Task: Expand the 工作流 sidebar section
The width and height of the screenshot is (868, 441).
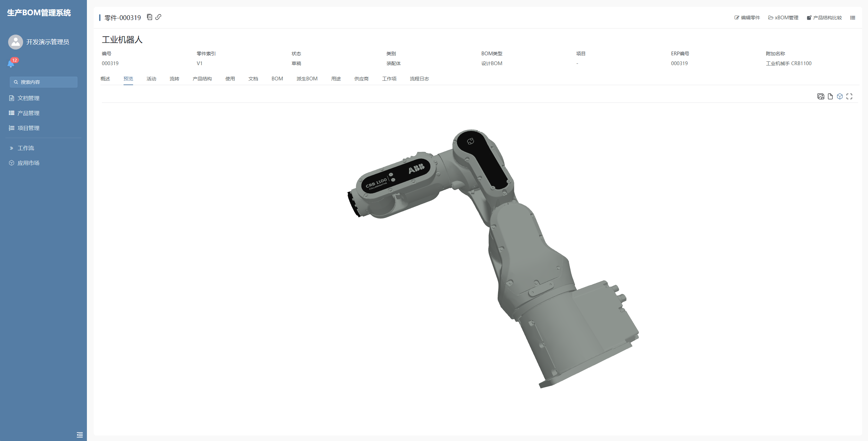Action: click(x=26, y=148)
